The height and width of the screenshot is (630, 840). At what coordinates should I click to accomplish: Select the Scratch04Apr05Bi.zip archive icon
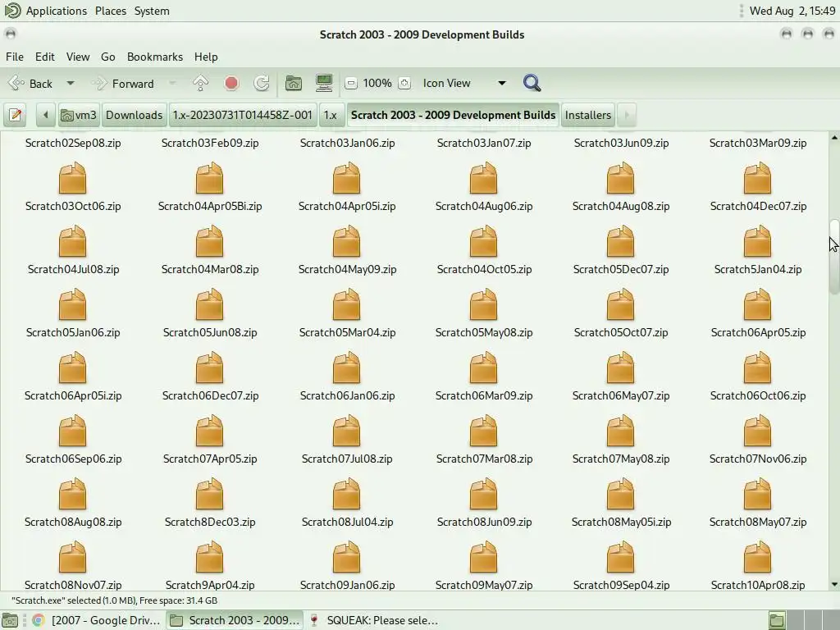[209, 178]
